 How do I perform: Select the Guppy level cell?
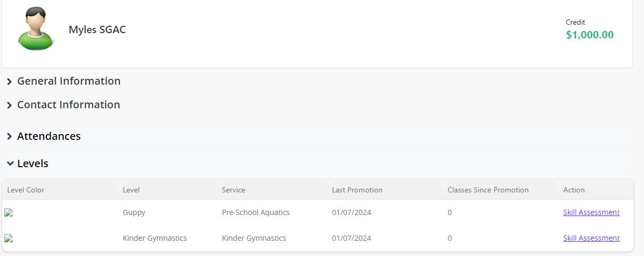134,212
